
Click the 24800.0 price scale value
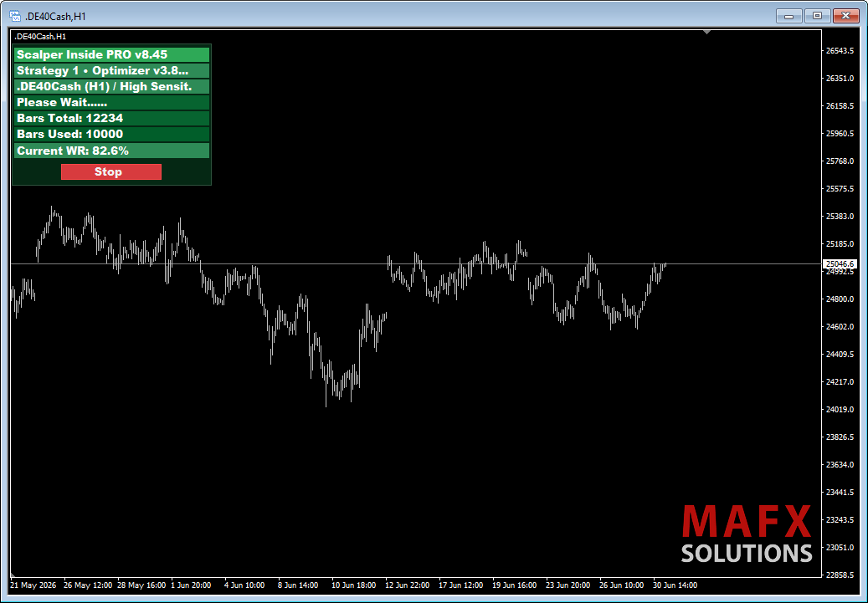840,299
